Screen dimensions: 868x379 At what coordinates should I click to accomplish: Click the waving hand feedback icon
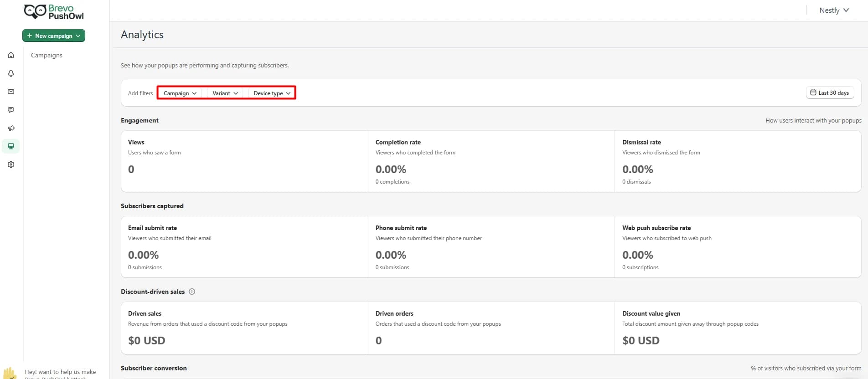9,373
